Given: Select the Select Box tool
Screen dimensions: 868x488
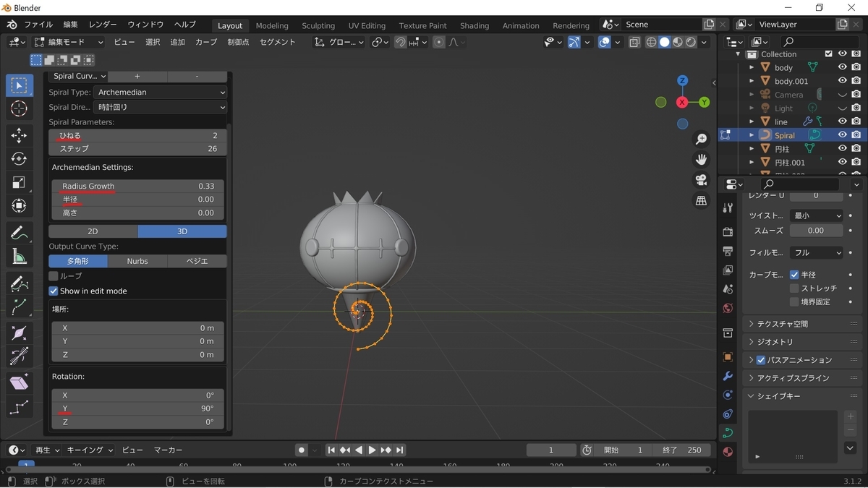Looking at the screenshot, I should tap(19, 86).
